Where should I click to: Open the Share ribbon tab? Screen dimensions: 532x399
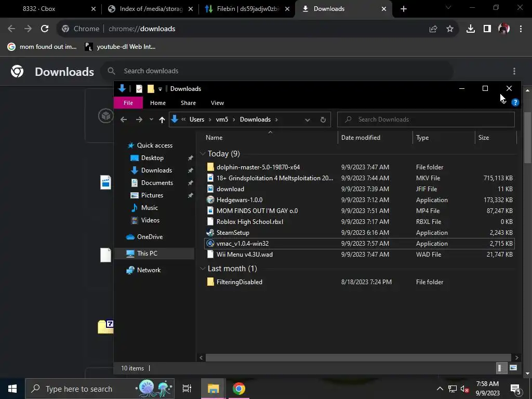tap(188, 103)
